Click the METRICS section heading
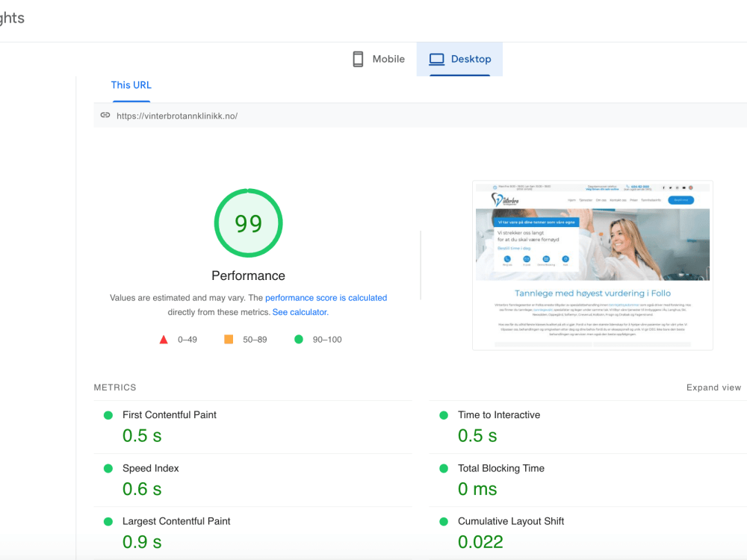Image resolution: width=747 pixels, height=560 pixels. (115, 388)
